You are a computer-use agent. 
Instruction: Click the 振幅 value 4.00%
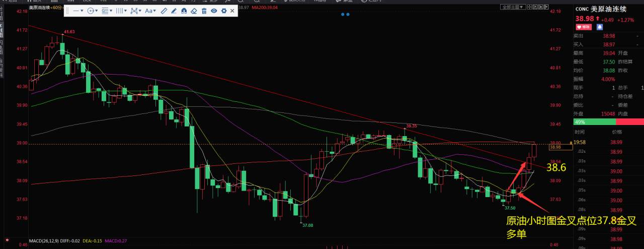coord(609,79)
